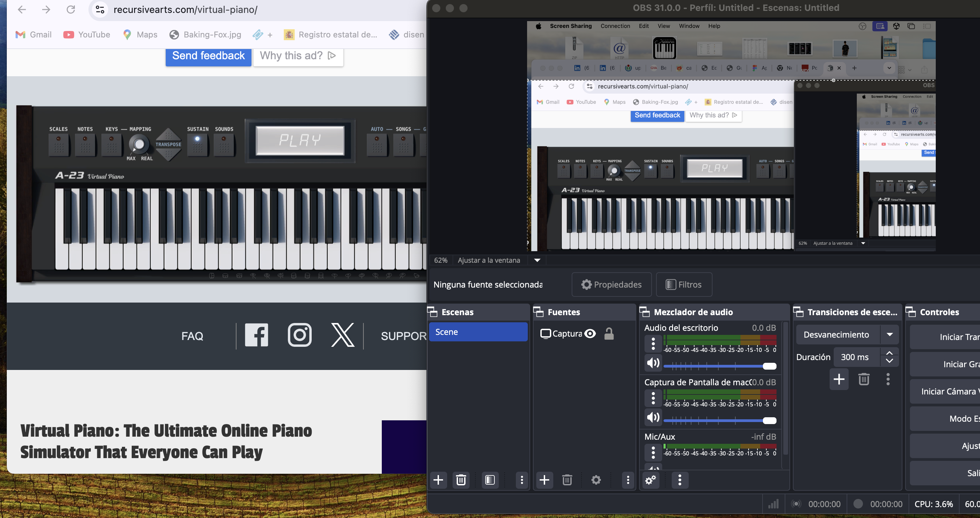
Task: Toggle the lock on the Captura source
Action: [x=609, y=334]
